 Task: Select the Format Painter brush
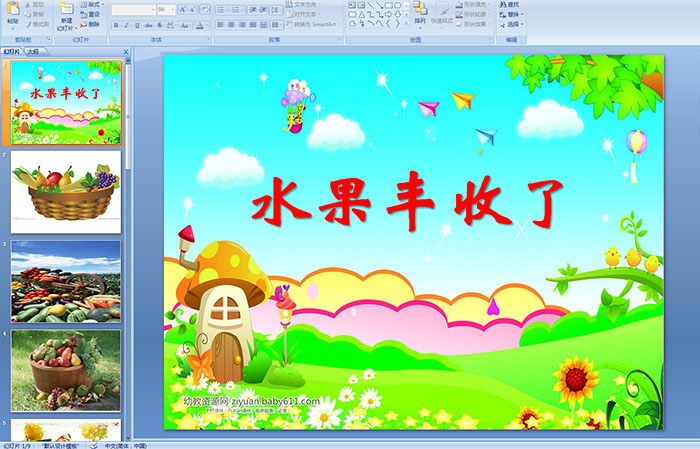[28, 24]
